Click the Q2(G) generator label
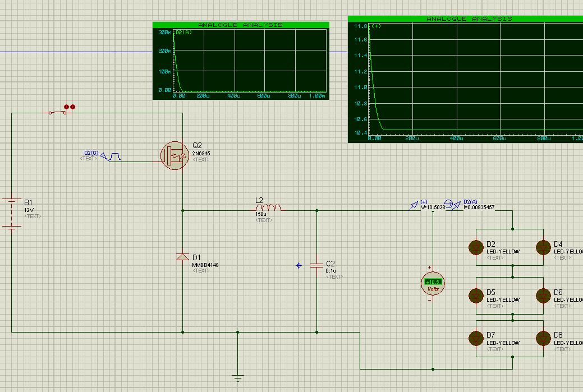Image resolution: width=583 pixels, height=392 pixels. coord(91,153)
